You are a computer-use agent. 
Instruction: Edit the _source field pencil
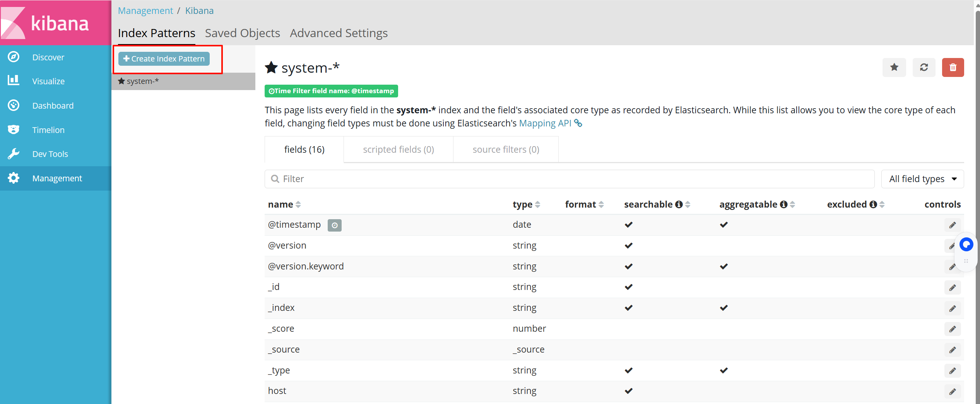tap(953, 350)
